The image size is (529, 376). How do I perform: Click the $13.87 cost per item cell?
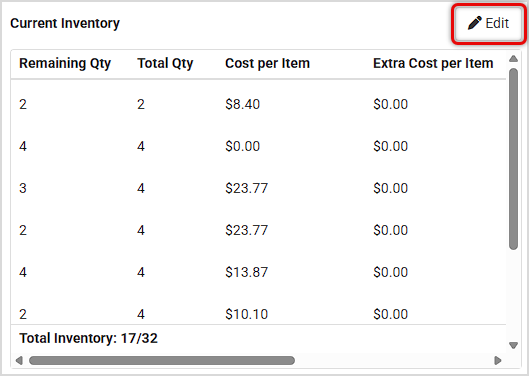point(246,272)
